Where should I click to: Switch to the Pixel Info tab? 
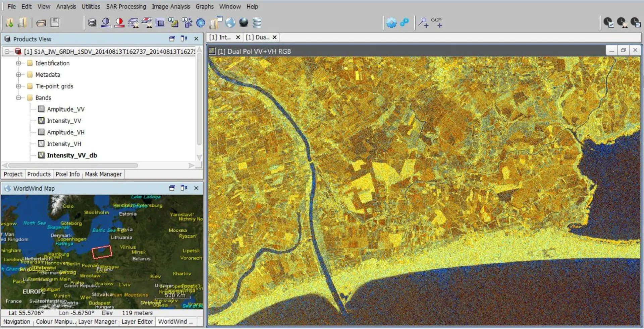pos(67,174)
